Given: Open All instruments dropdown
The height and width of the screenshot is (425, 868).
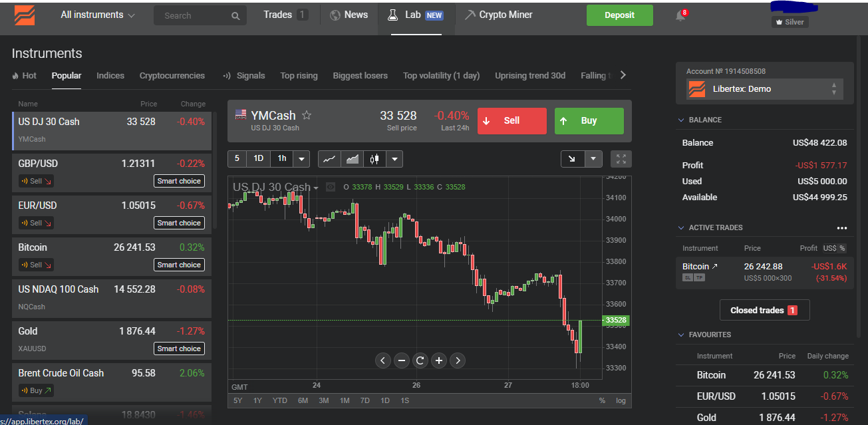Looking at the screenshot, I should point(97,15).
